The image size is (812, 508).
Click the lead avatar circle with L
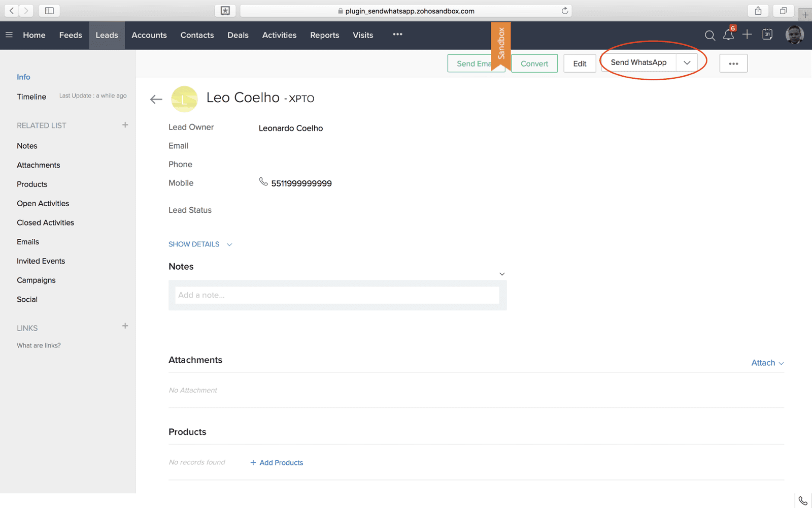tap(184, 99)
